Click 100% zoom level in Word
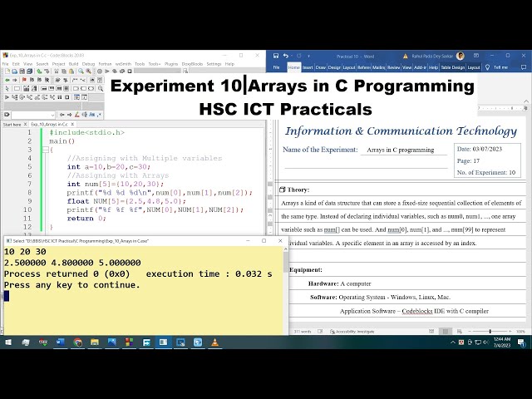 (x=520, y=332)
